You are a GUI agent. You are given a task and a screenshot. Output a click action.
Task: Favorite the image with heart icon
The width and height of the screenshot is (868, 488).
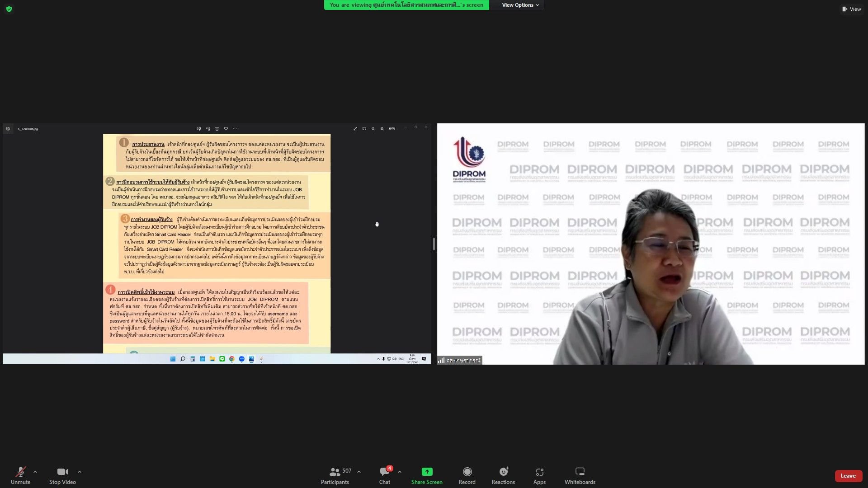tap(226, 129)
